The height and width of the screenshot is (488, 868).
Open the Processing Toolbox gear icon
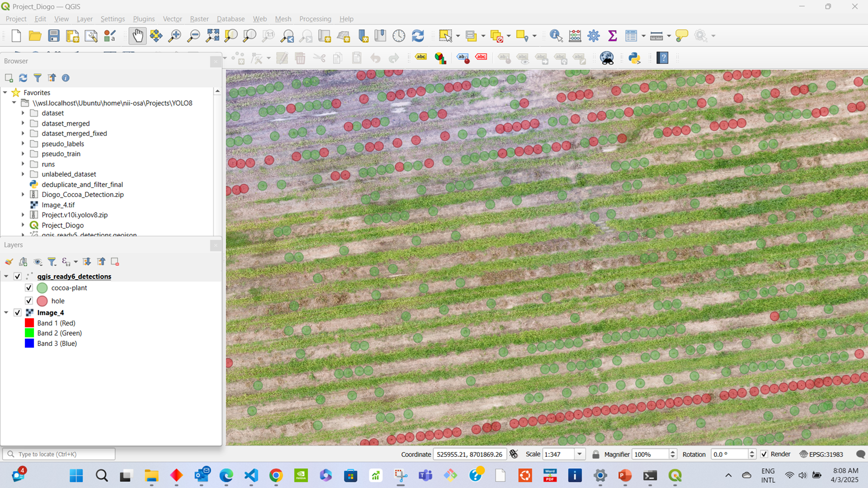coord(593,36)
